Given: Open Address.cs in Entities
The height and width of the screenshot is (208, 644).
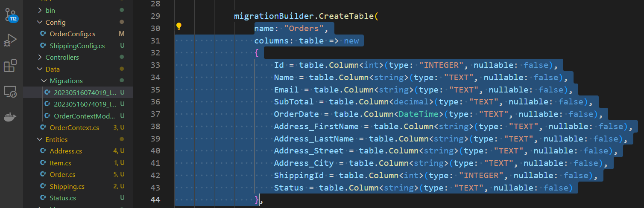Looking at the screenshot, I should tap(66, 151).
